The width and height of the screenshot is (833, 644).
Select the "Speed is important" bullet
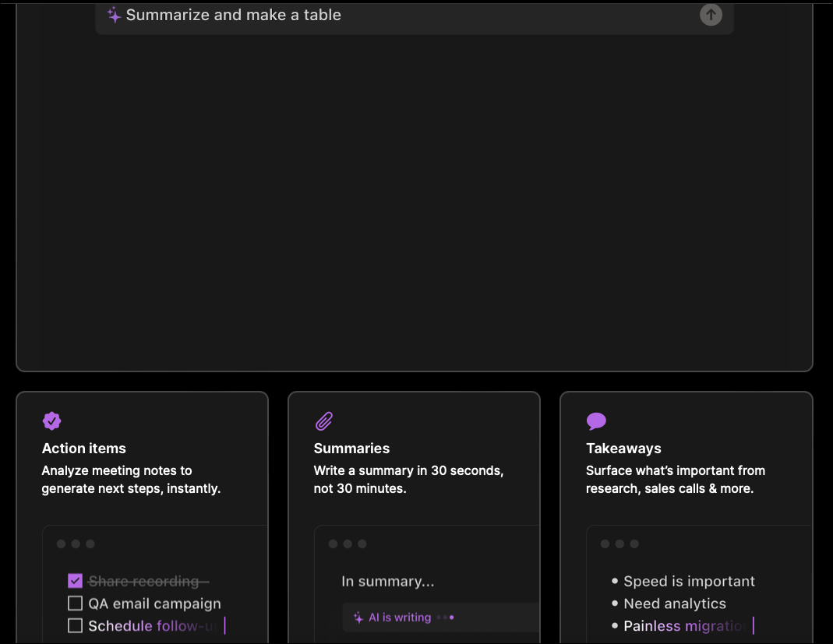[689, 582]
